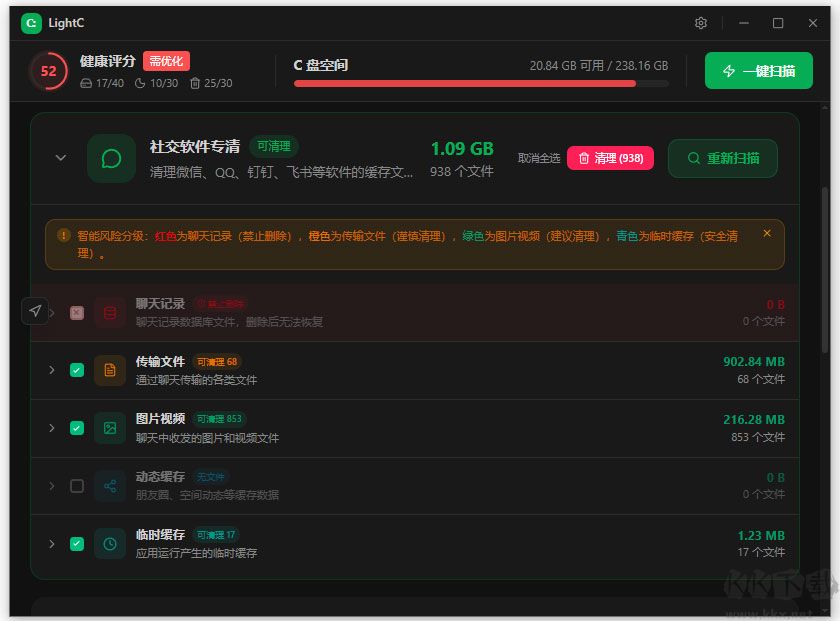Click the 健康评分 label
Screen dimensions: 840x621
[x=108, y=61]
